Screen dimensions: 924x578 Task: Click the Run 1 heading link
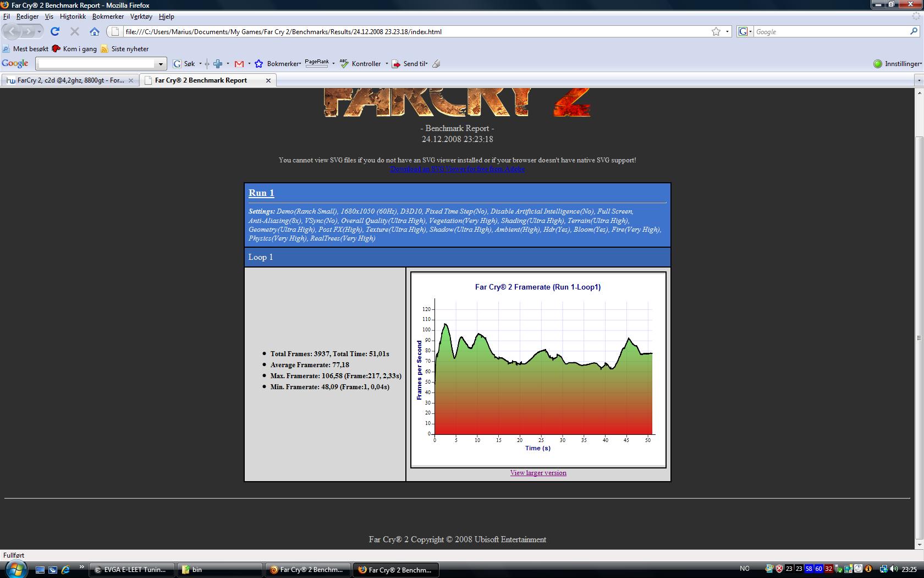[261, 193]
